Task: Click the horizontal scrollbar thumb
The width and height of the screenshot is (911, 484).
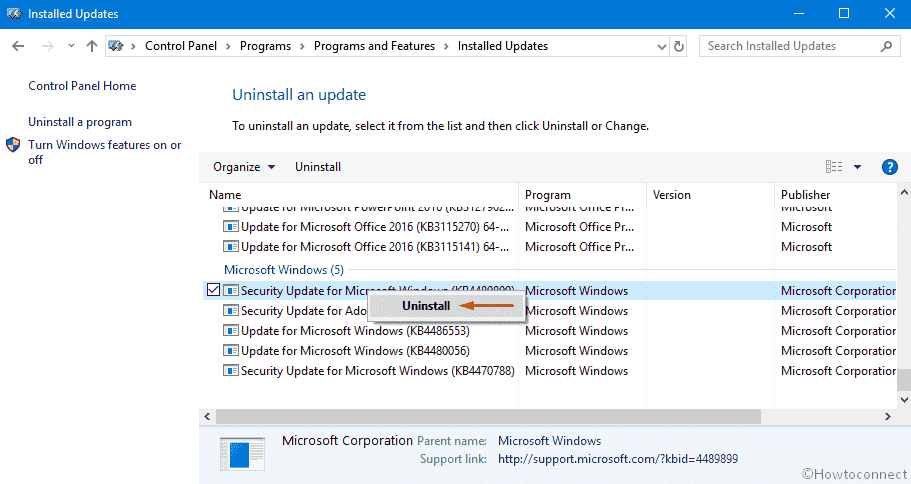Action: point(488,416)
